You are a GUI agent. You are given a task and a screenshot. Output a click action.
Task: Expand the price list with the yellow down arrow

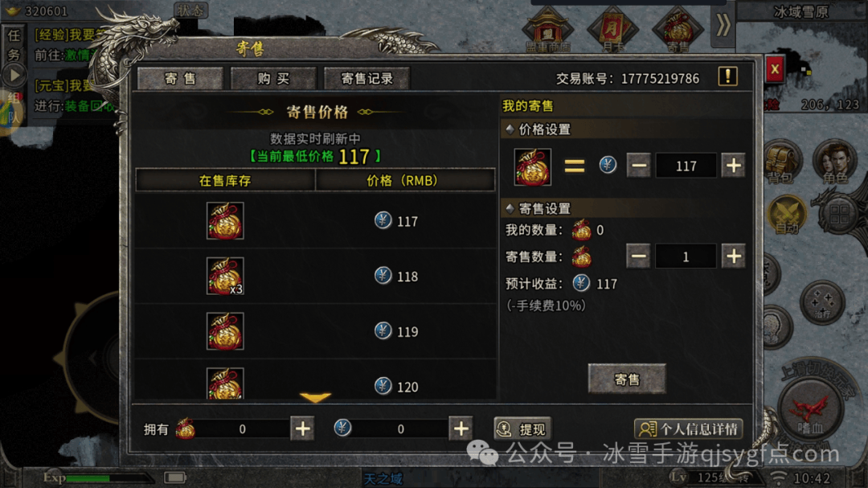(315, 397)
